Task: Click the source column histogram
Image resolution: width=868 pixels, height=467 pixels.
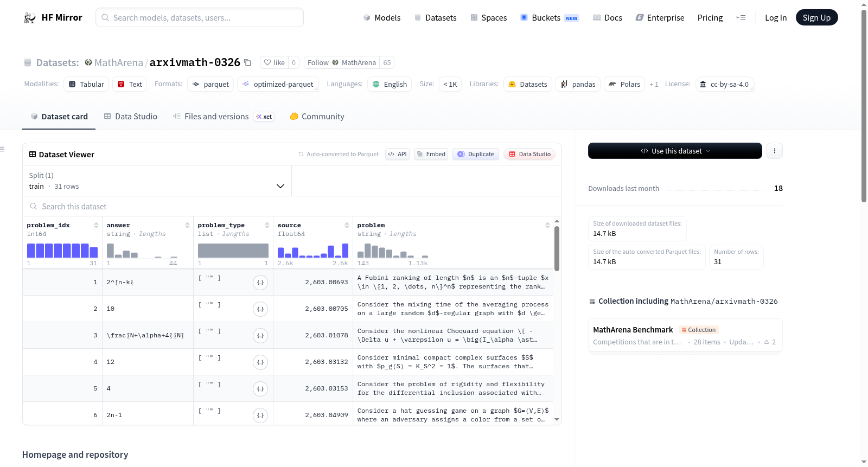Action: 313,250
